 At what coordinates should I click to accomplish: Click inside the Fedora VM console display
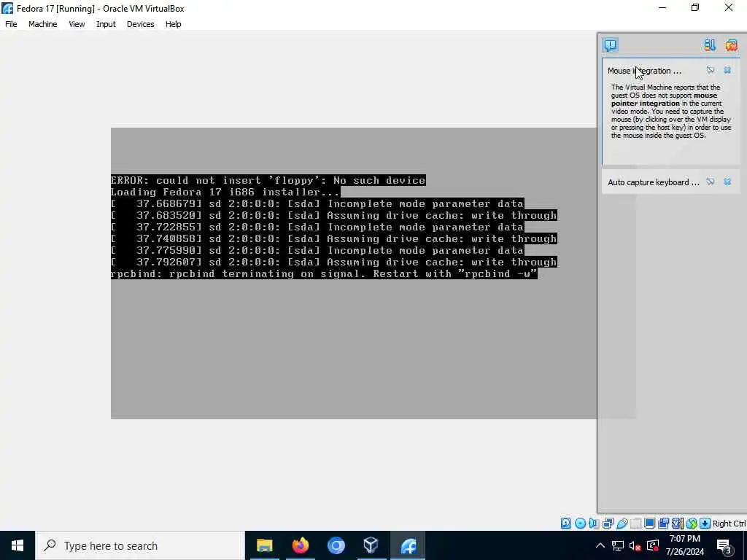pyautogui.click(x=354, y=273)
